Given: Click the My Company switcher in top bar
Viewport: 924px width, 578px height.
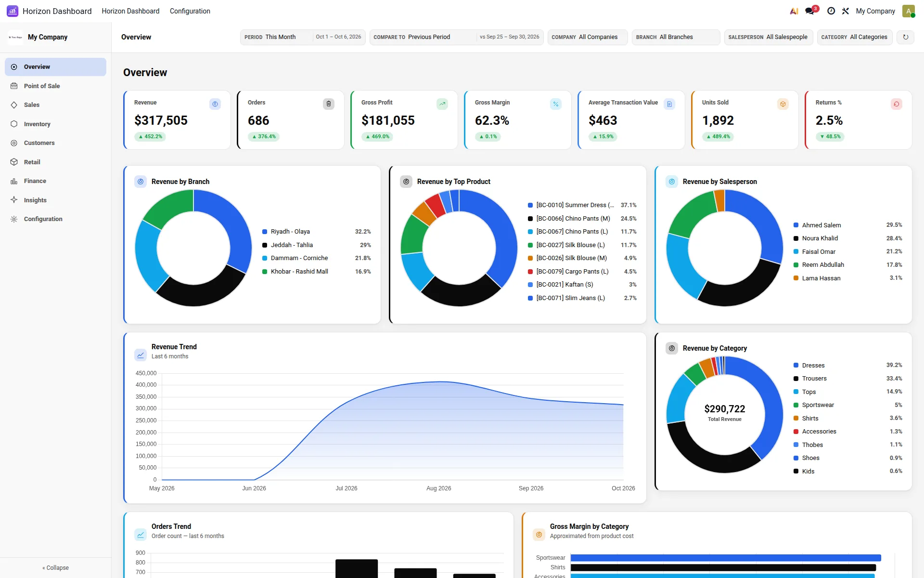Looking at the screenshot, I should click(875, 11).
